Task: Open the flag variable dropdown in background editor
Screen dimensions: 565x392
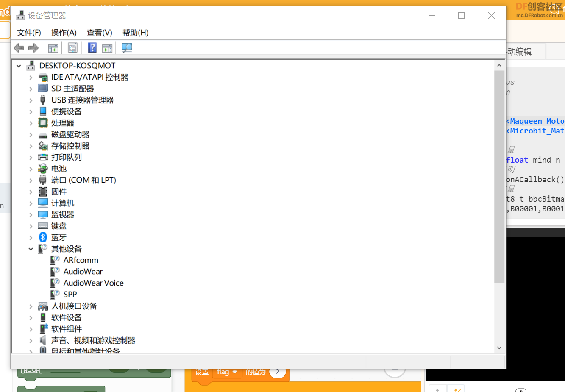Action: click(x=227, y=372)
